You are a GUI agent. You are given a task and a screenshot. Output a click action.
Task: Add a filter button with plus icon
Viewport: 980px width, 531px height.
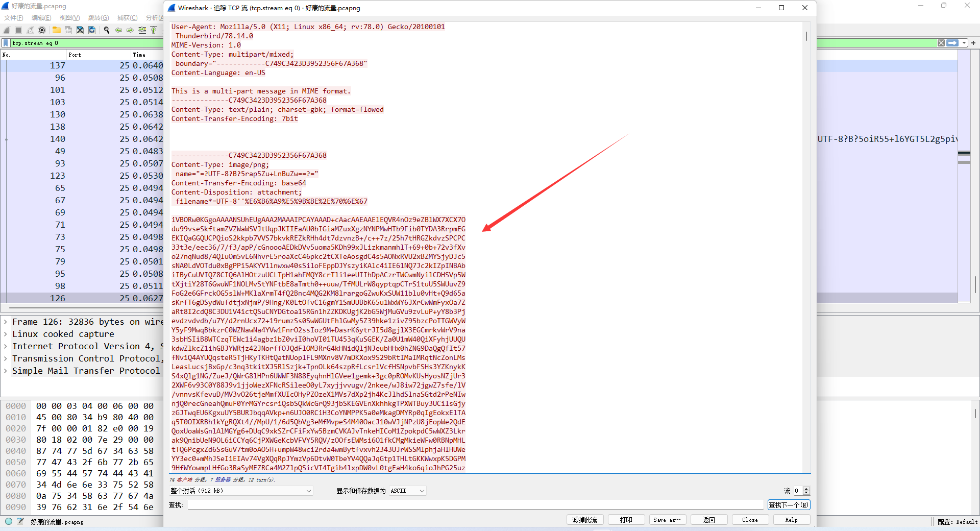tap(973, 43)
